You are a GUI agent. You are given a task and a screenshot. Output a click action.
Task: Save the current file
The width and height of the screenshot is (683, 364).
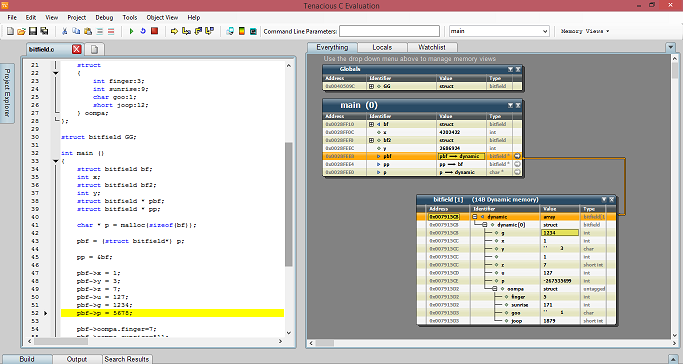click(x=33, y=31)
